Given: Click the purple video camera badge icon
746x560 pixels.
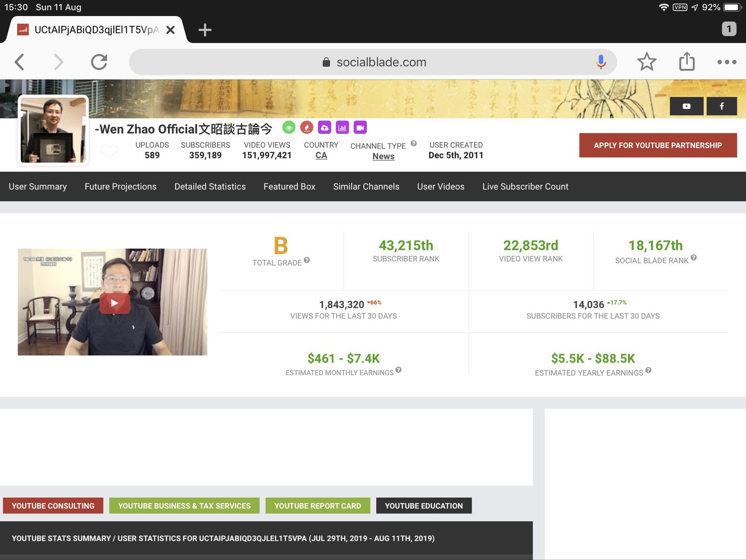Looking at the screenshot, I should coord(360,128).
